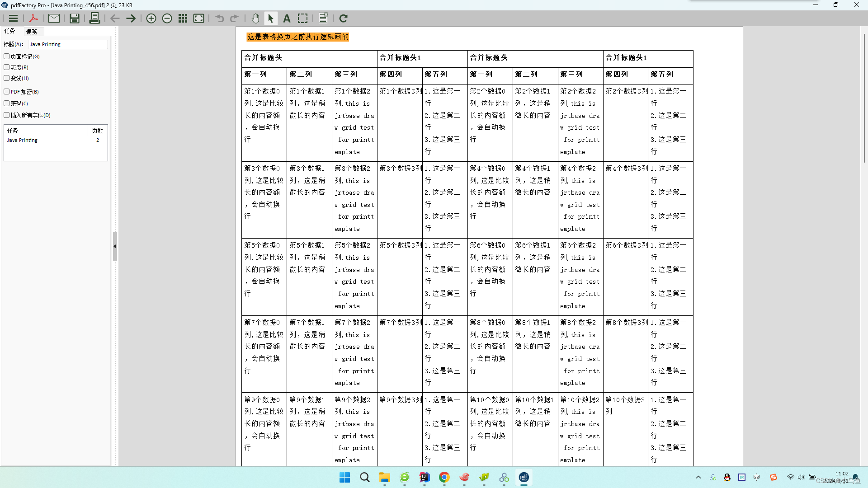This screenshot has width=868, height=488.
Task: Select the Java Printing job row
Action: pyautogui.click(x=56, y=140)
